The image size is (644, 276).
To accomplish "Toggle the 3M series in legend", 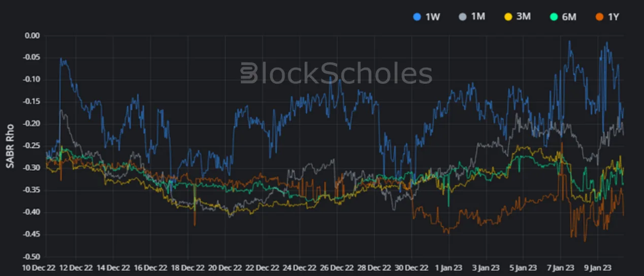I will pos(518,17).
